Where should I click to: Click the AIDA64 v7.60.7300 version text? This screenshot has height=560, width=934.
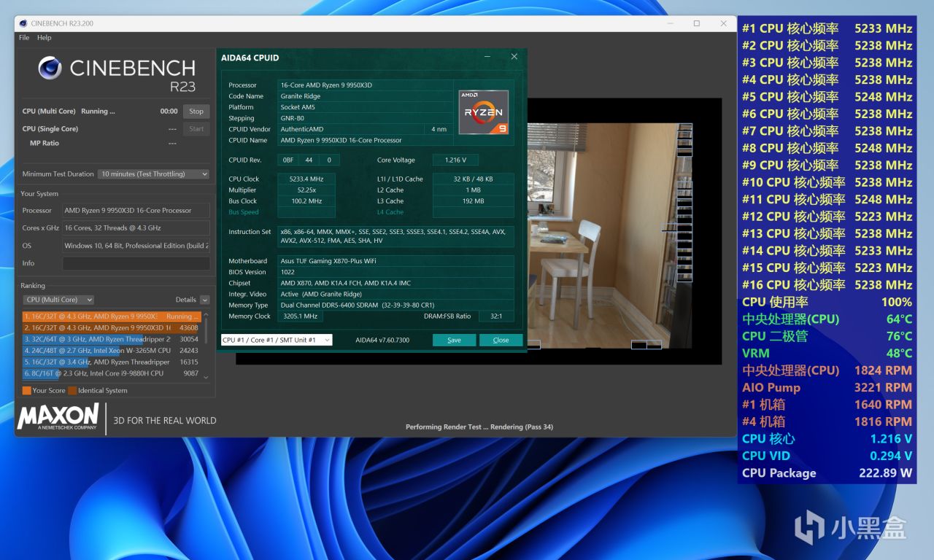pyautogui.click(x=382, y=341)
